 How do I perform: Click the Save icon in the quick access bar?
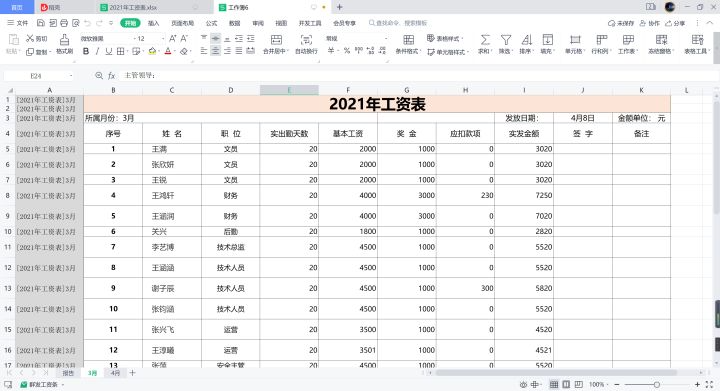click(41, 23)
